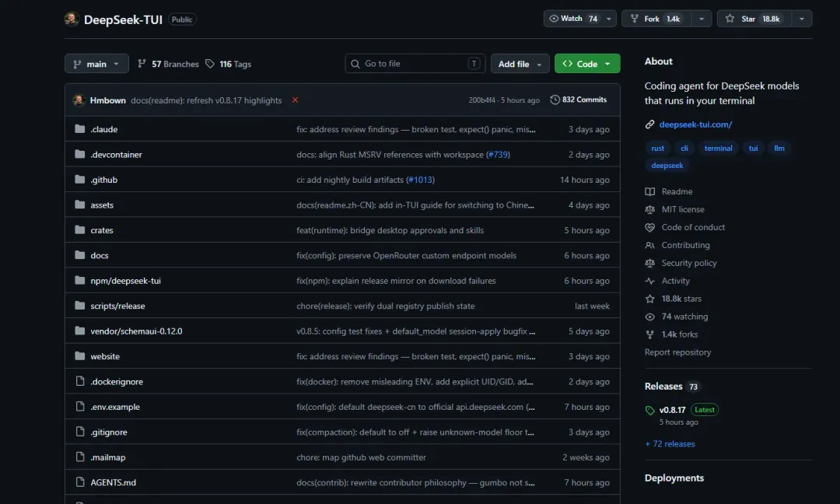The width and height of the screenshot is (840, 504).
Task: Click Report repository
Action: point(677,352)
